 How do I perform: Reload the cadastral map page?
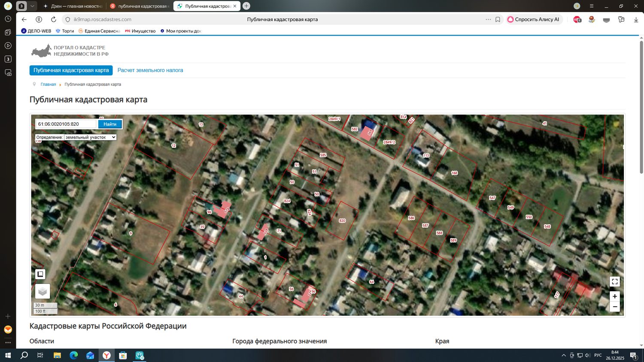click(54, 19)
